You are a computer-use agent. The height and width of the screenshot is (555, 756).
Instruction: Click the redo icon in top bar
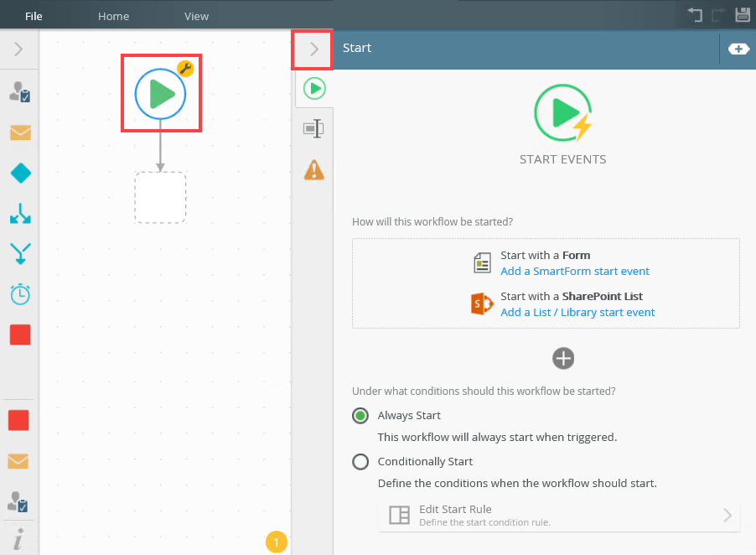pos(718,15)
